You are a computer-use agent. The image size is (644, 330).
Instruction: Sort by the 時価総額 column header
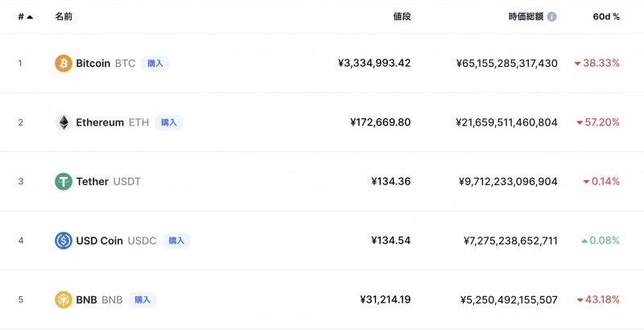point(526,16)
